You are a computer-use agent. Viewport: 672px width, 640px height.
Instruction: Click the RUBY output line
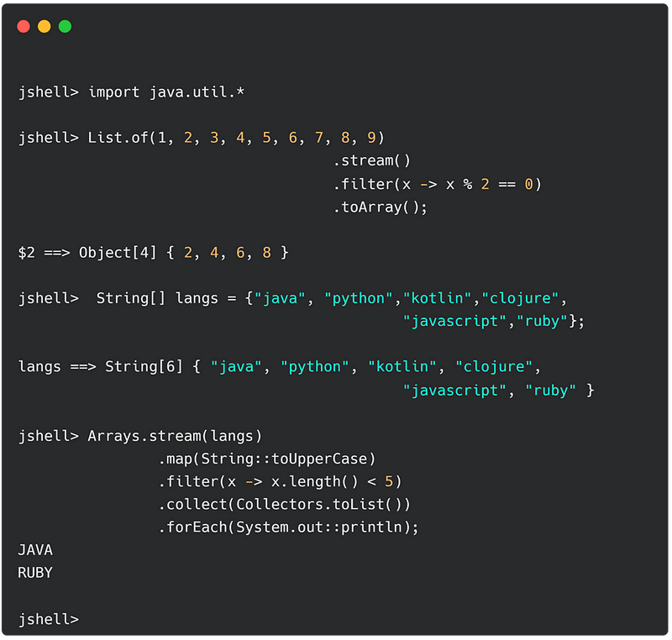(35, 572)
